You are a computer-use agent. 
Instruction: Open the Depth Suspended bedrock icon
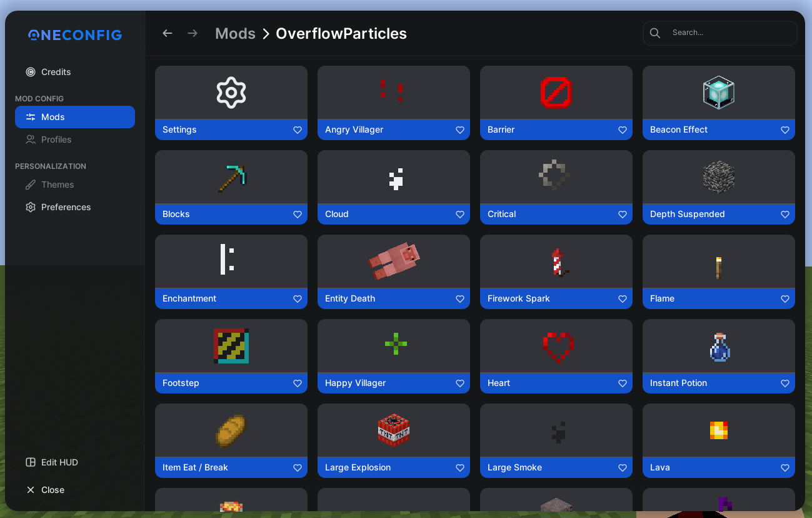719,177
